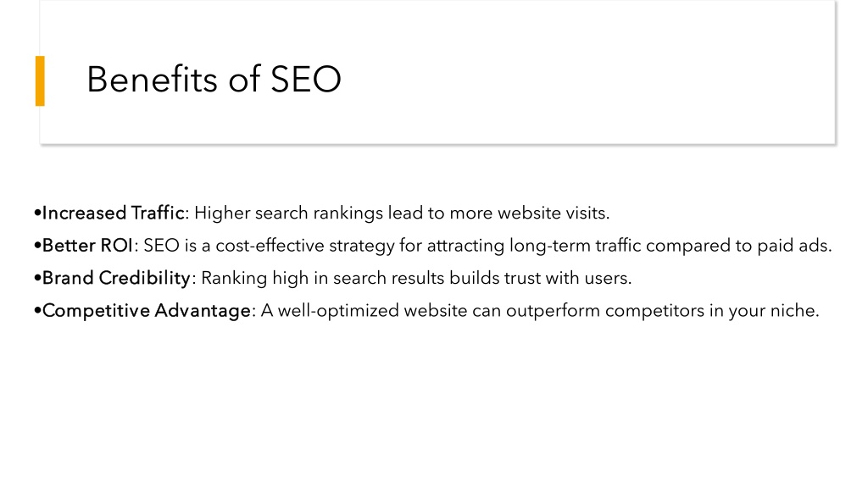Screen dimensions: 868x488
Task: Click the sentence "Higher search rankings lead to more website visits"
Action: [400, 213]
